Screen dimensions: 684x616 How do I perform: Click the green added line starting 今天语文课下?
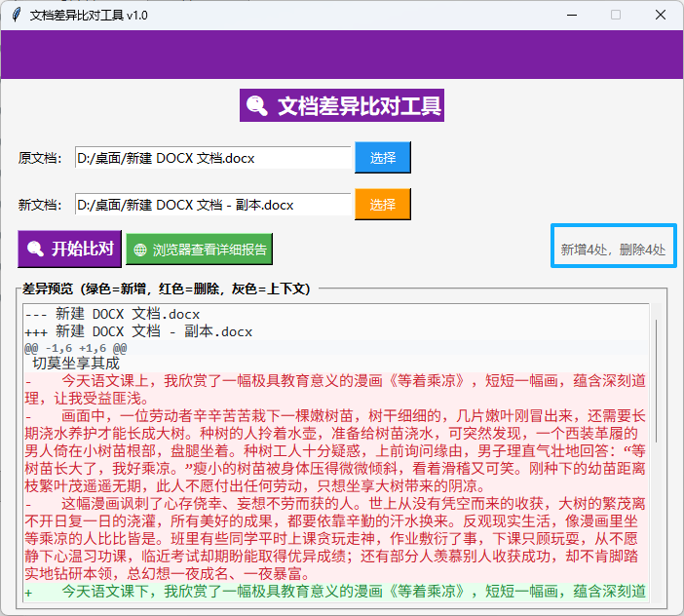[335, 592]
